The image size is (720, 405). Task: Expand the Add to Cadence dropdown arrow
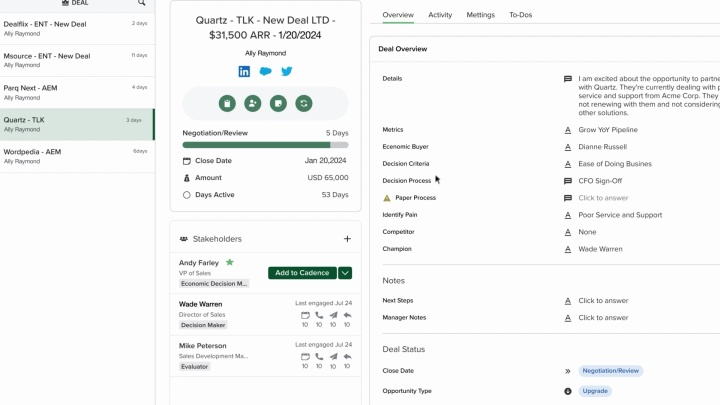click(x=345, y=273)
